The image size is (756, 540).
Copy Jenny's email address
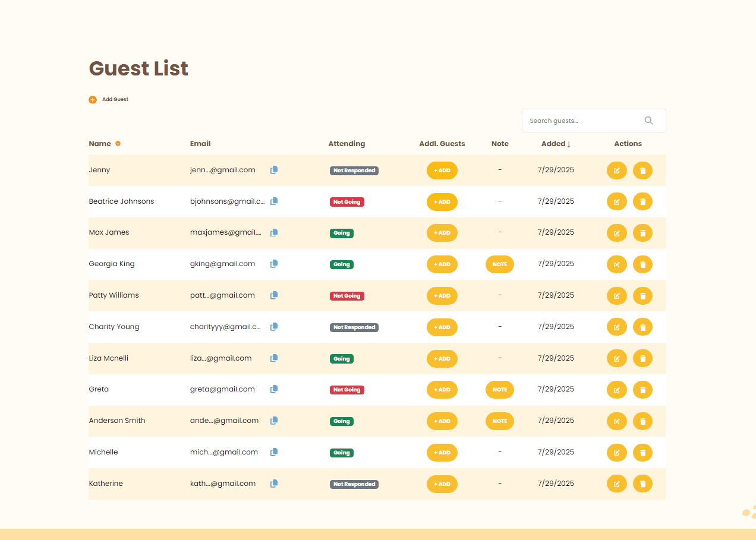(x=274, y=170)
